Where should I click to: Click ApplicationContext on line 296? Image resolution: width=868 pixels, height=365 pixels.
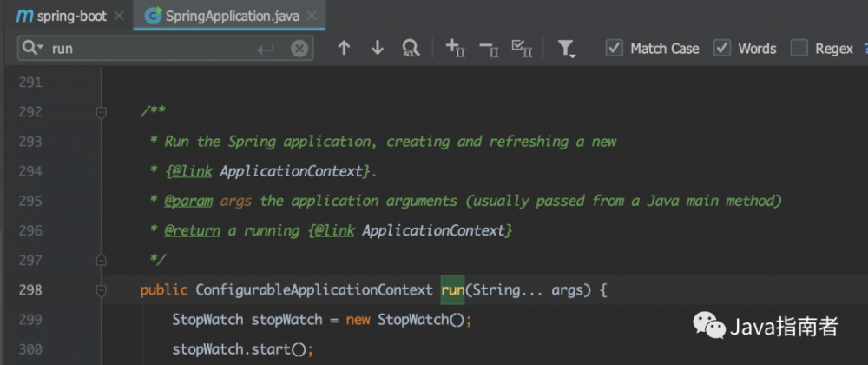(433, 230)
